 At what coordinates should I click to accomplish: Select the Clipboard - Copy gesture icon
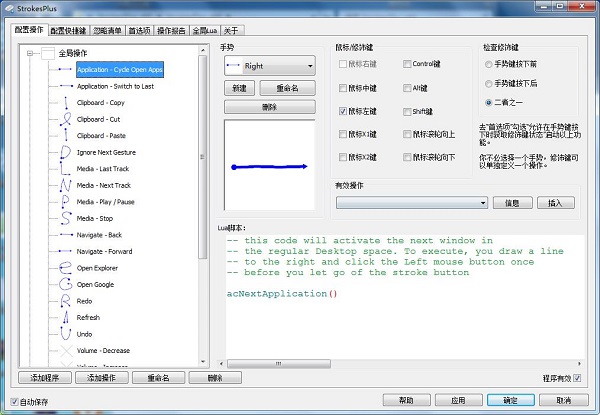pyautogui.click(x=66, y=103)
